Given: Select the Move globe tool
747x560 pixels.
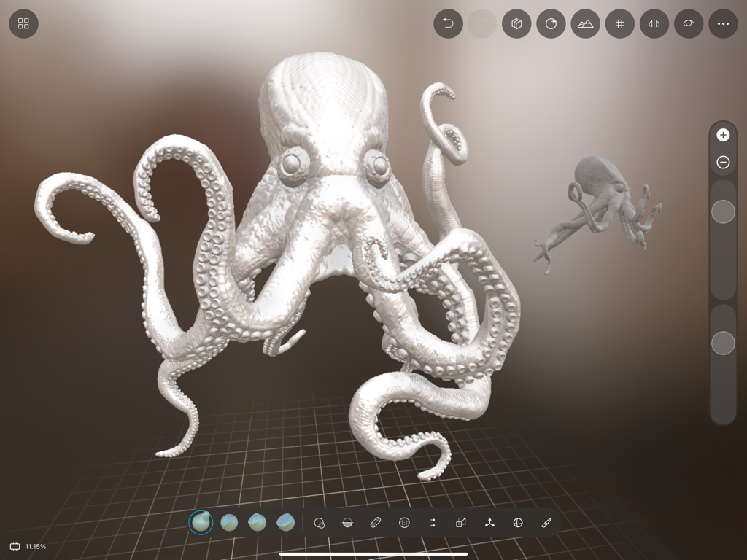Looking at the screenshot, I should 403,522.
